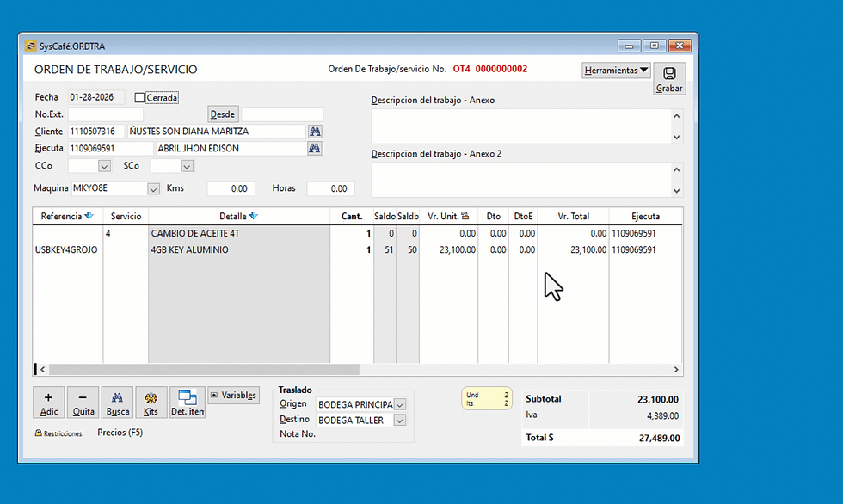
Task: Click the Kms value field
Action: [x=231, y=188]
